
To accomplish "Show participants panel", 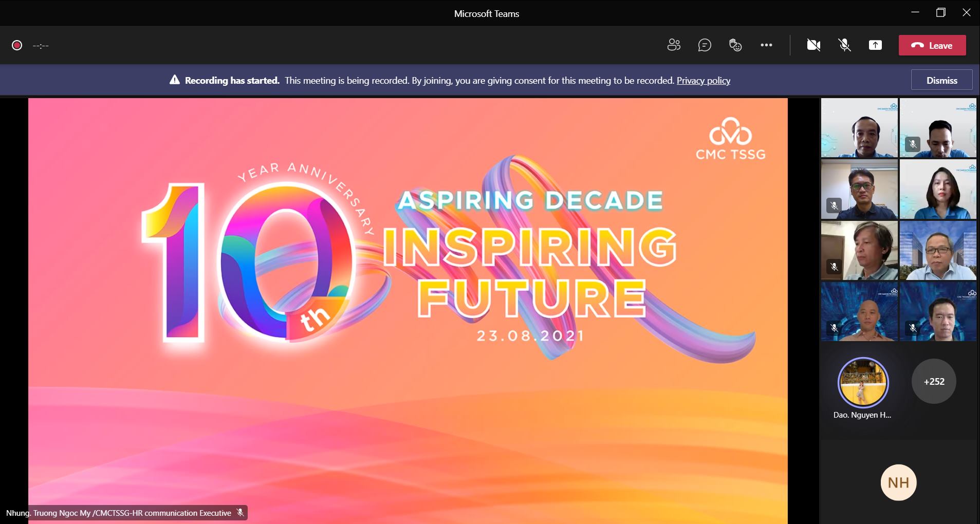I will pyautogui.click(x=674, y=45).
